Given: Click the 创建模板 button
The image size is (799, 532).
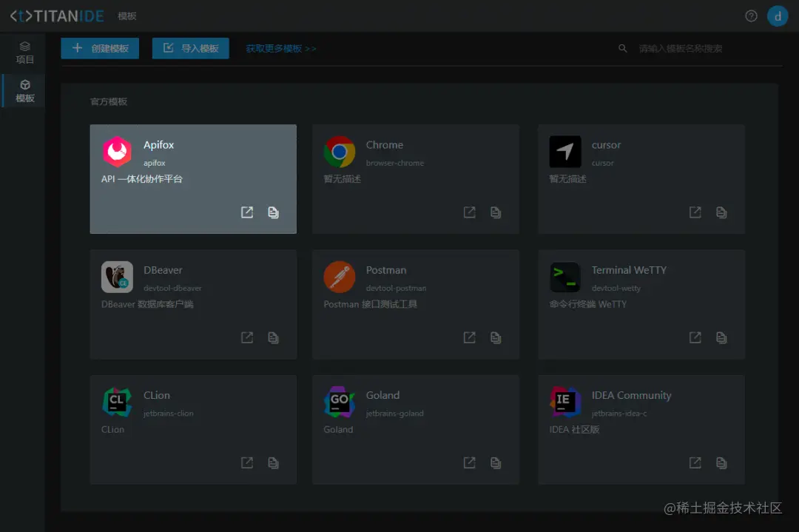Looking at the screenshot, I should pos(100,48).
